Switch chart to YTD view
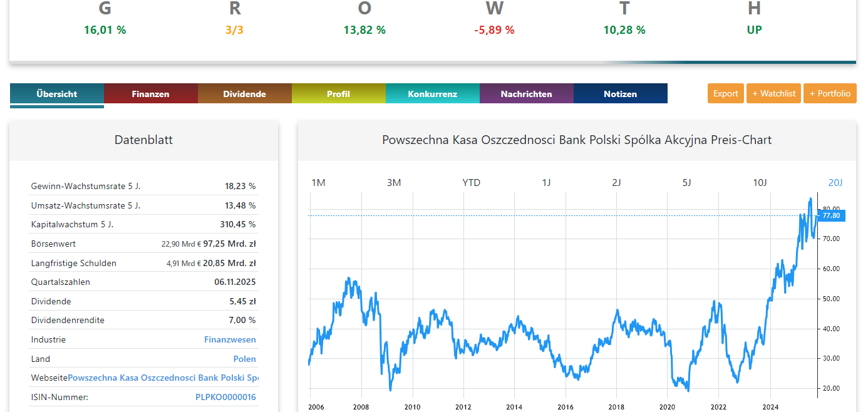Viewport: 868px width, 412px height. [x=472, y=182]
